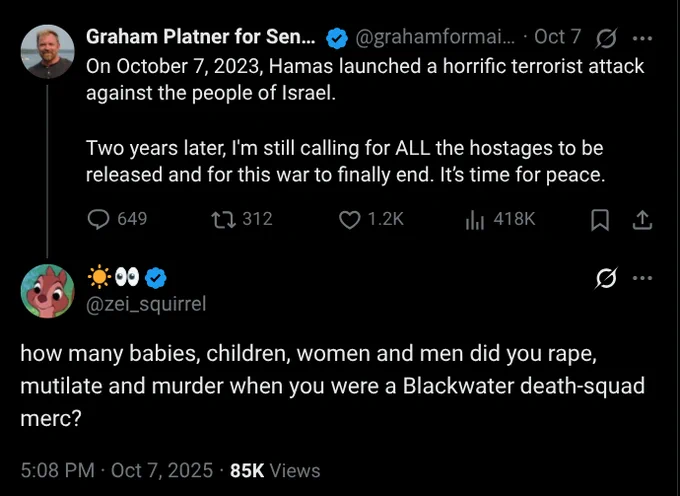Click Grok icon on Graham Platner's post
The width and height of the screenshot is (680, 496).
pyautogui.click(x=605, y=38)
